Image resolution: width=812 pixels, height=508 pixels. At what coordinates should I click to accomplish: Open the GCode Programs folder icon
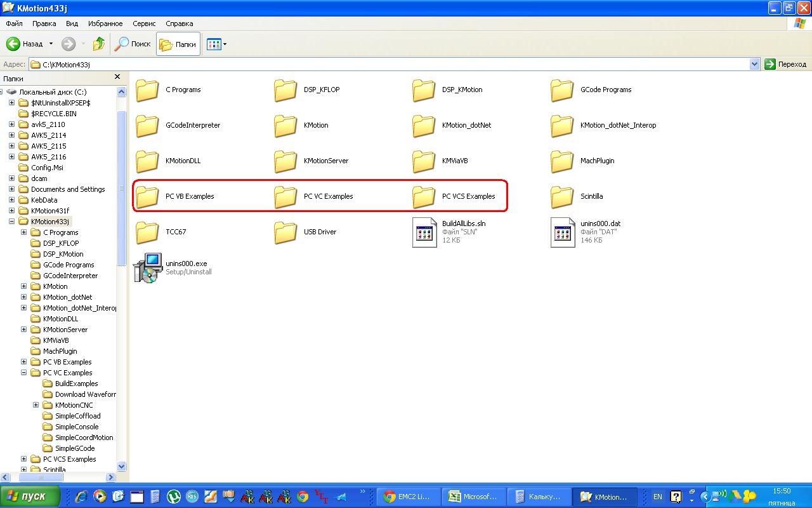click(x=562, y=90)
